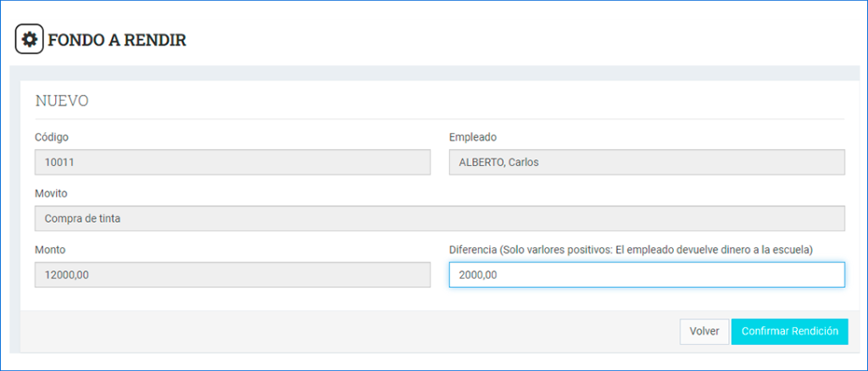The image size is (868, 371).
Task: Click the blank header area right of the title
Action: pyautogui.click(x=509, y=40)
